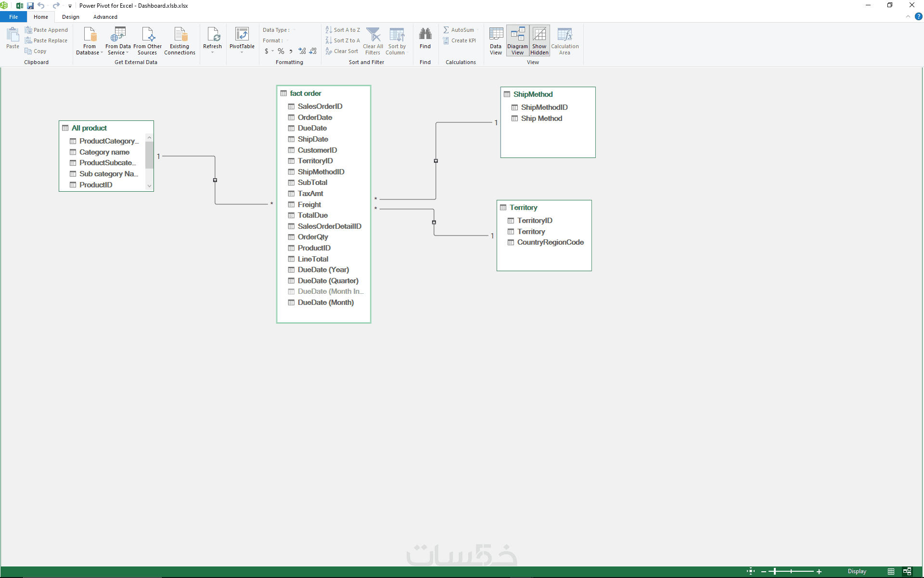Click the Sort by Column icon
The width and height of the screenshot is (924, 578).
396,40
